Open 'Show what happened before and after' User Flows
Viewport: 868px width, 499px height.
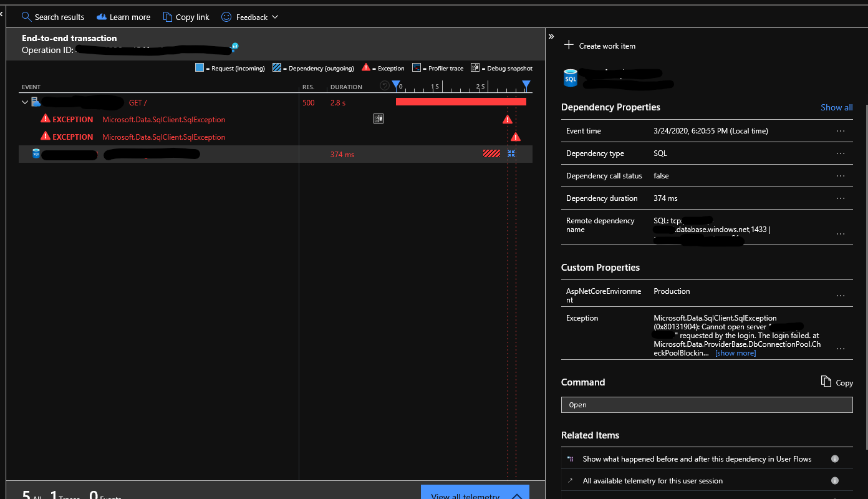coord(697,459)
